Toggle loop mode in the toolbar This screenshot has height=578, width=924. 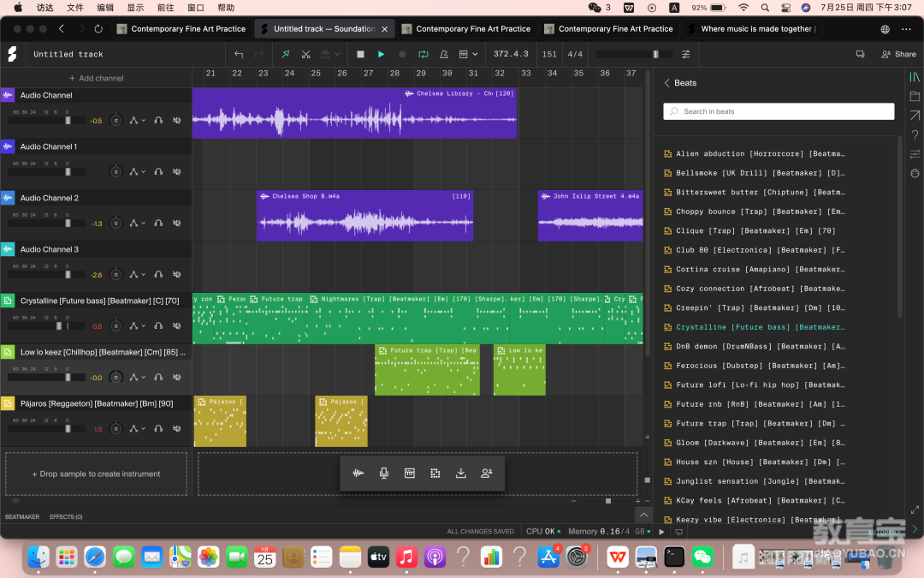[x=423, y=54]
